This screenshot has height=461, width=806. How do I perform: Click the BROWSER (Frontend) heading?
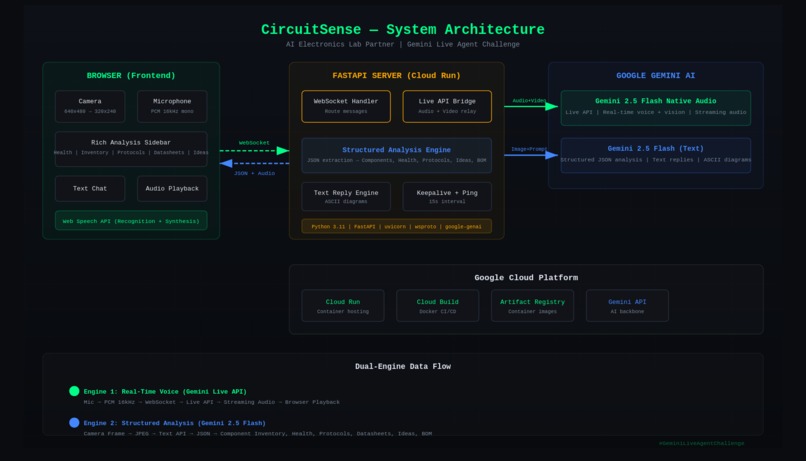tap(131, 76)
